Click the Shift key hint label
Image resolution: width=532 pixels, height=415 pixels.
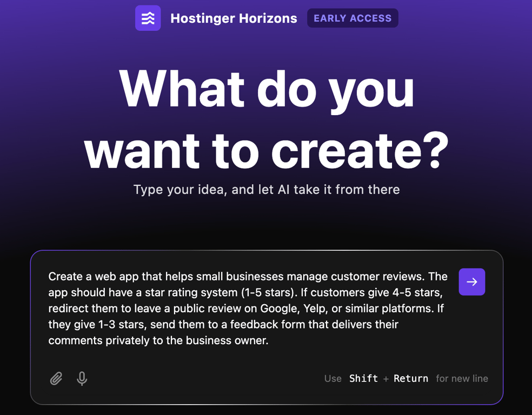(363, 378)
